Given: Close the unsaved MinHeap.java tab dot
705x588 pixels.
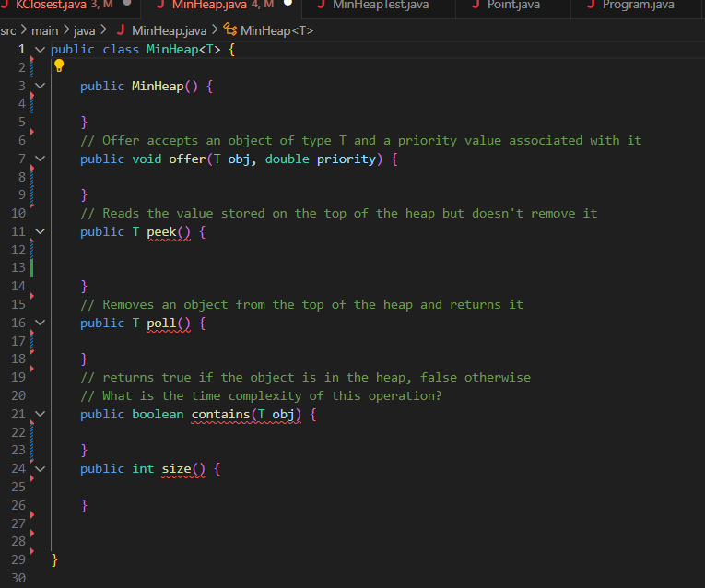Looking at the screenshot, I should [x=288, y=3].
